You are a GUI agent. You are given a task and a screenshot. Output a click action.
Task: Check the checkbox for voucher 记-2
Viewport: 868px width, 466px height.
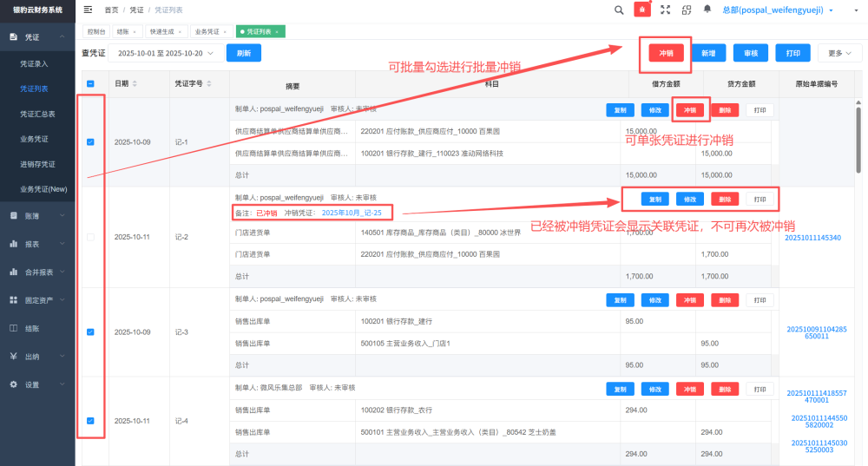(x=91, y=237)
